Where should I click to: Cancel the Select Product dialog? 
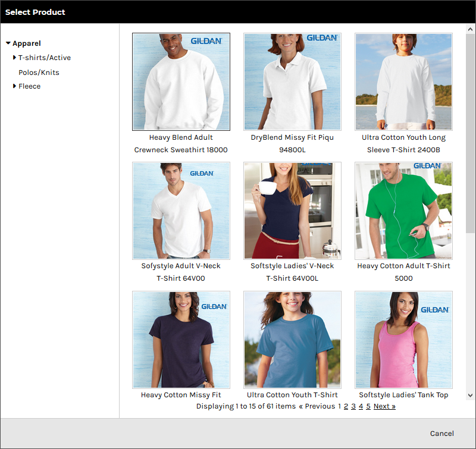[x=441, y=433]
